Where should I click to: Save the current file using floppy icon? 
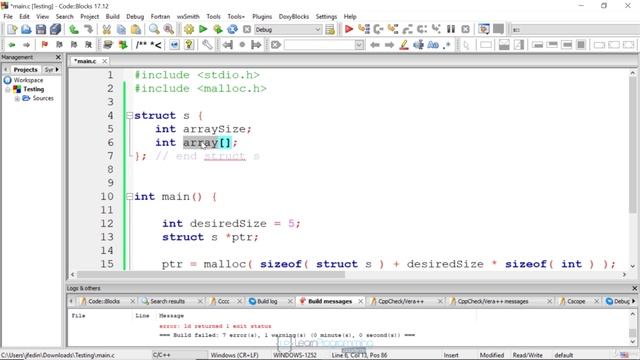[x=41, y=29]
